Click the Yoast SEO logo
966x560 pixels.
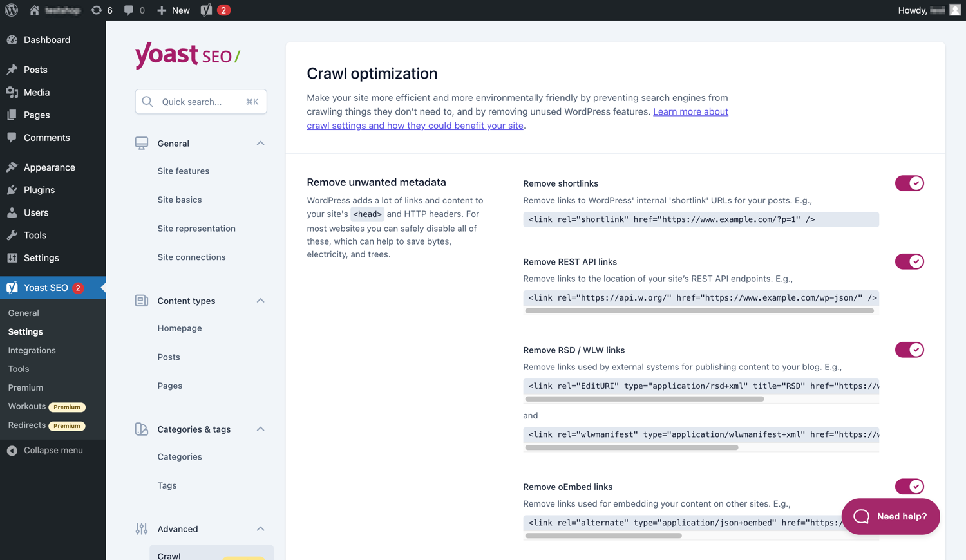coord(186,57)
